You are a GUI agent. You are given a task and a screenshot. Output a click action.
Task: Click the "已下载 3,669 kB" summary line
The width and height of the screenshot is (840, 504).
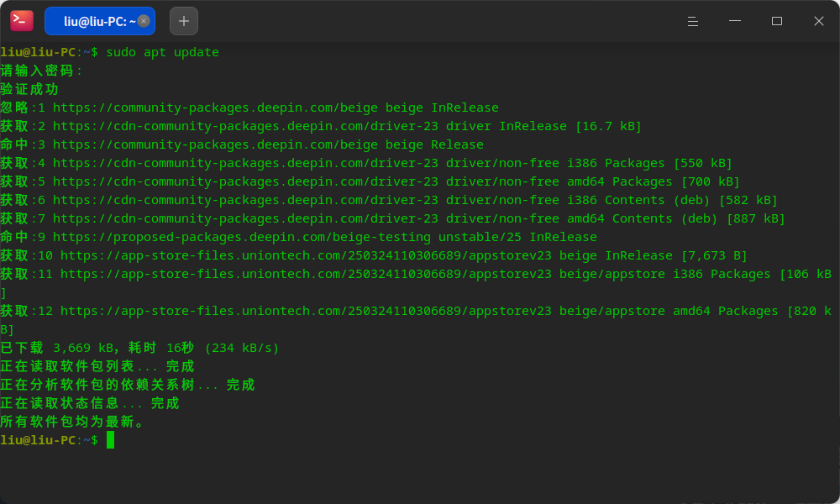pyautogui.click(x=139, y=348)
